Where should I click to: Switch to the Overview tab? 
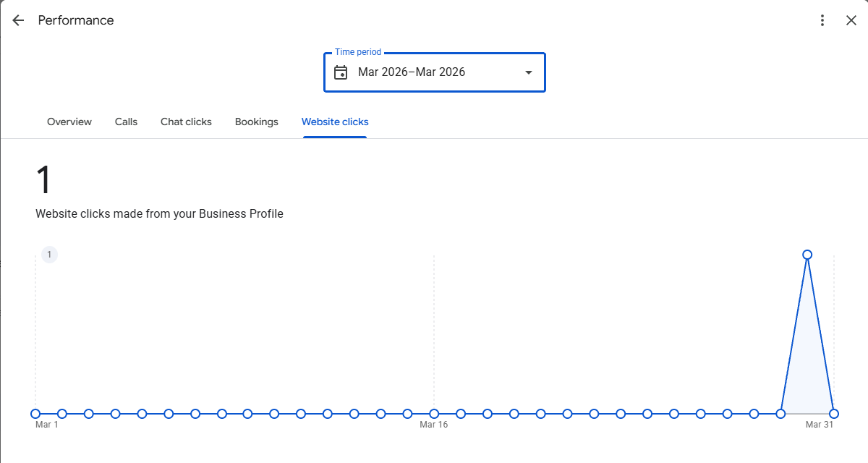(x=69, y=122)
